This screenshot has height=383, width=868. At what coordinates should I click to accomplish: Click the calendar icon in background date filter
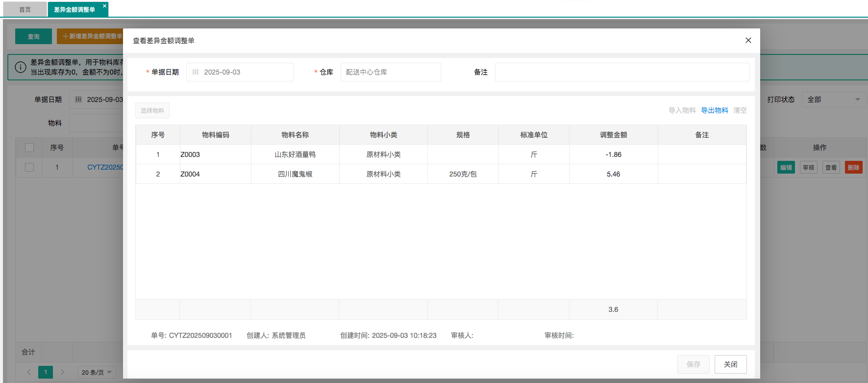pos(78,100)
